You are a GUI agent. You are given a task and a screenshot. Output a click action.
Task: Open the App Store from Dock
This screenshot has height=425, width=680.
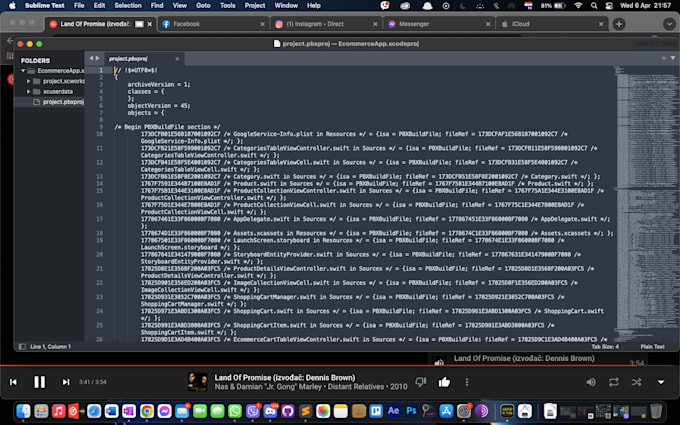coord(446,411)
